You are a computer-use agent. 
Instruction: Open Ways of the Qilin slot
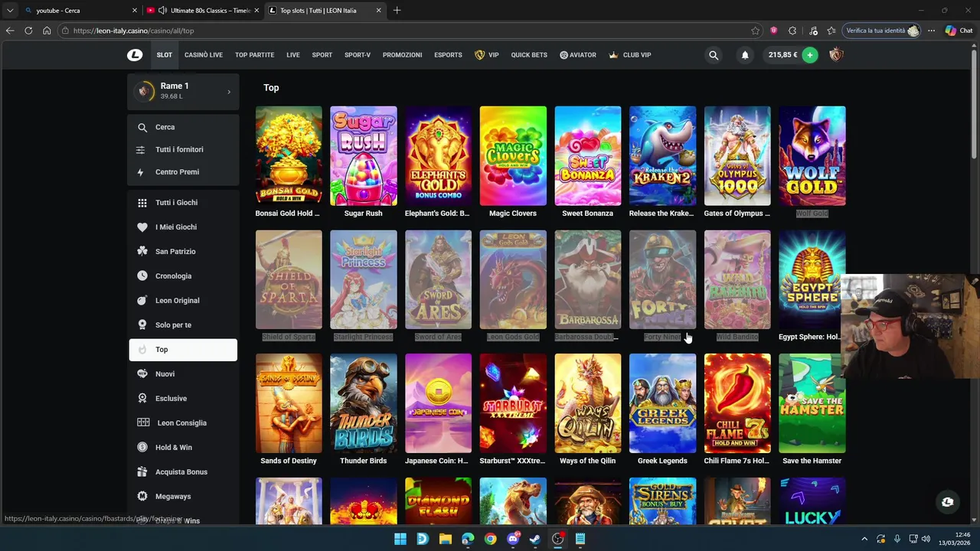tap(587, 403)
